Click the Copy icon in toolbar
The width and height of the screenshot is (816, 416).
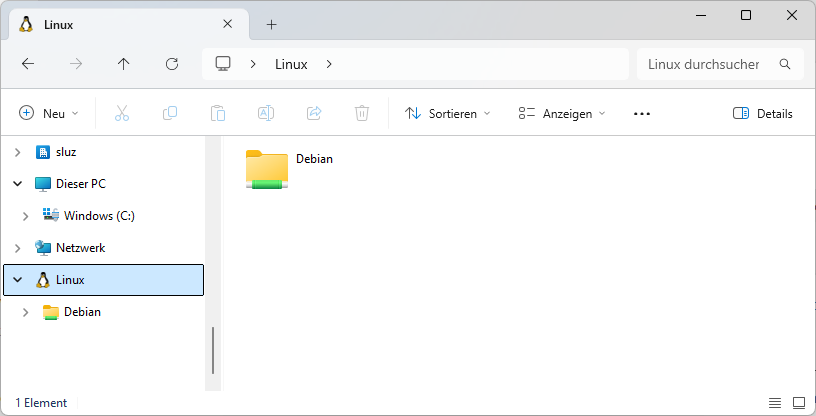click(170, 113)
